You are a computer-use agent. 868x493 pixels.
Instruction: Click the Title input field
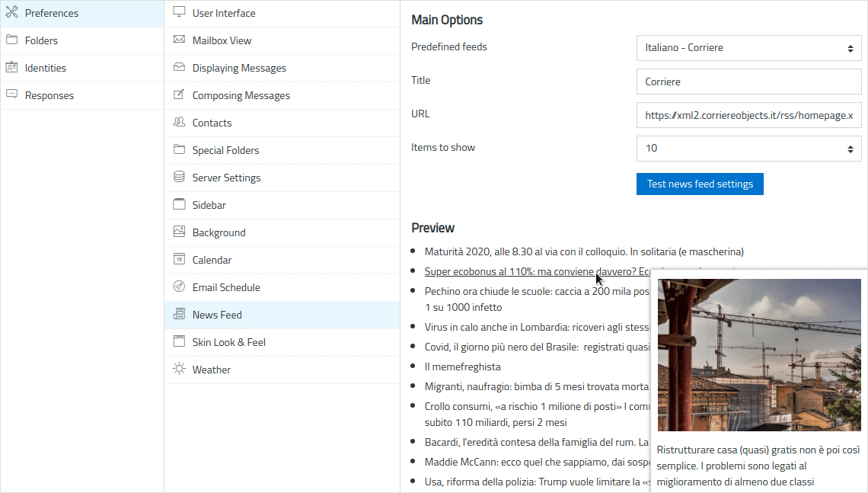point(749,82)
